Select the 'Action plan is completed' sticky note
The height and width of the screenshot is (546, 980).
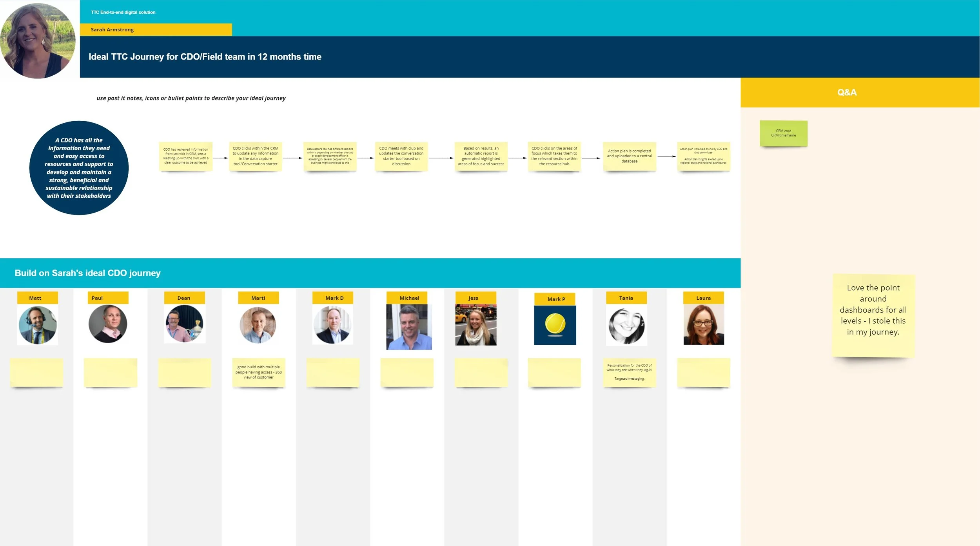[629, 156]
